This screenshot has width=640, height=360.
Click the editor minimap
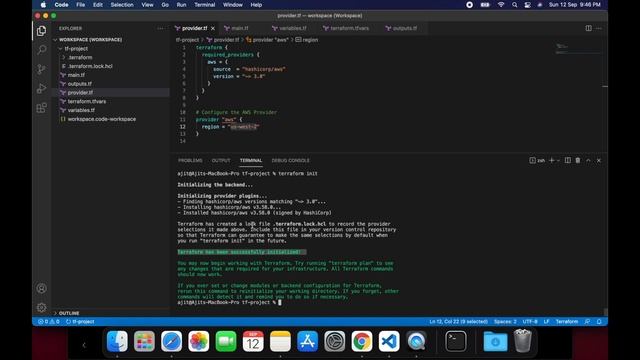click(578, 49)
